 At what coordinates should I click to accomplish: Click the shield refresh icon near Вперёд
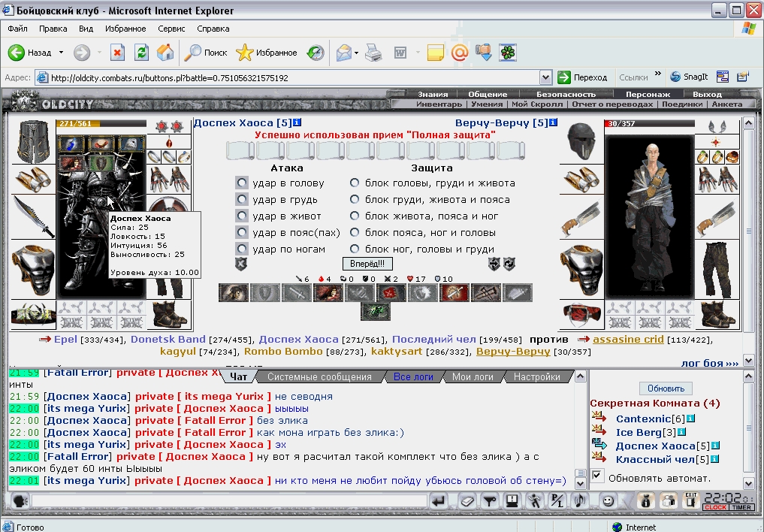(x=509, y=264)
